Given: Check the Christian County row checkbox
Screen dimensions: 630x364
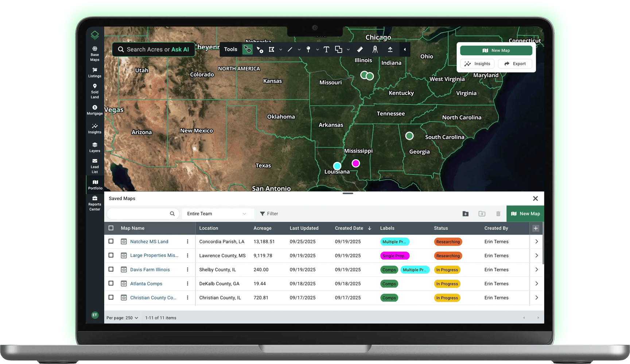Looking at the screenshot, I should click(111, 297).
